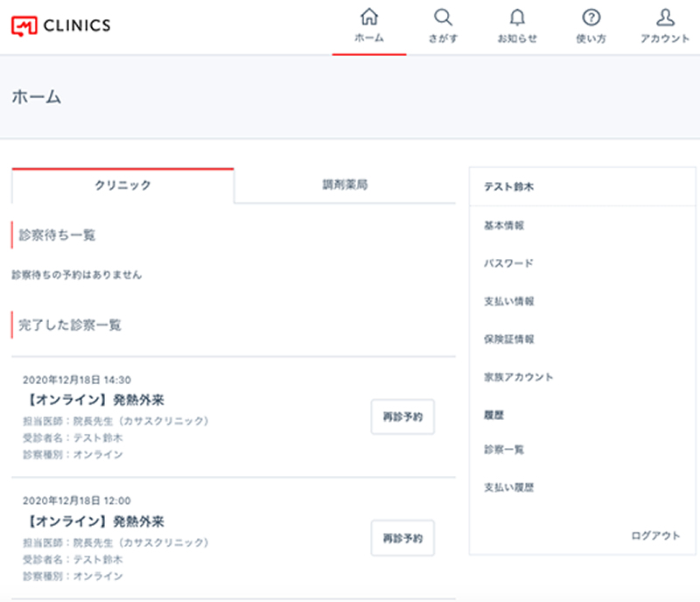Screen dimensions: 700x602
Task: Click the ログアウト link
Action: click(655, 535)
